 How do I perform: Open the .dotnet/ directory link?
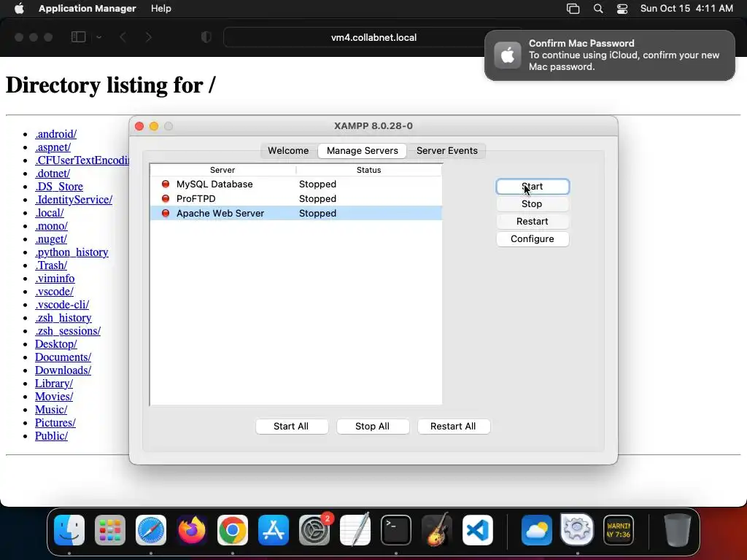point(53,174)
